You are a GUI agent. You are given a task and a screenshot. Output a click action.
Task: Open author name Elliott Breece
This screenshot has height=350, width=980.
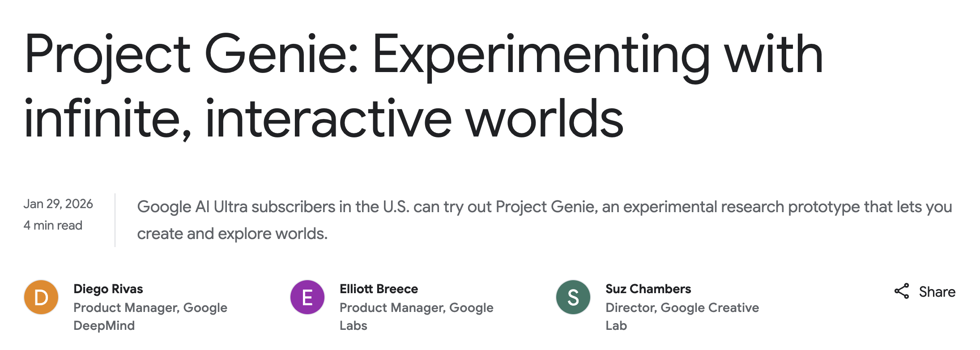pyautogui.click(x=379, y=289)
